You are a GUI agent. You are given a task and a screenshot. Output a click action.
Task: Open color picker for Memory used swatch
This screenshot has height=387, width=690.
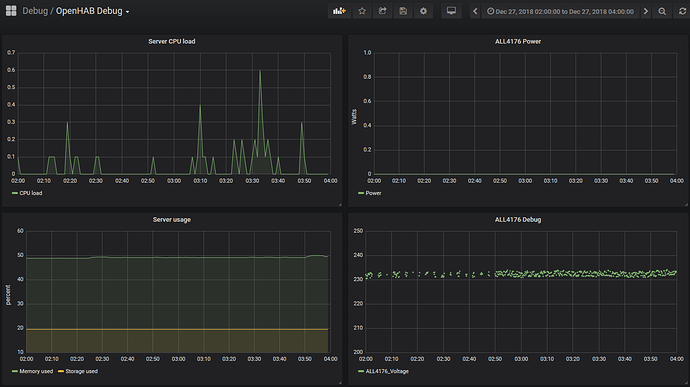(x=15, y=372)
